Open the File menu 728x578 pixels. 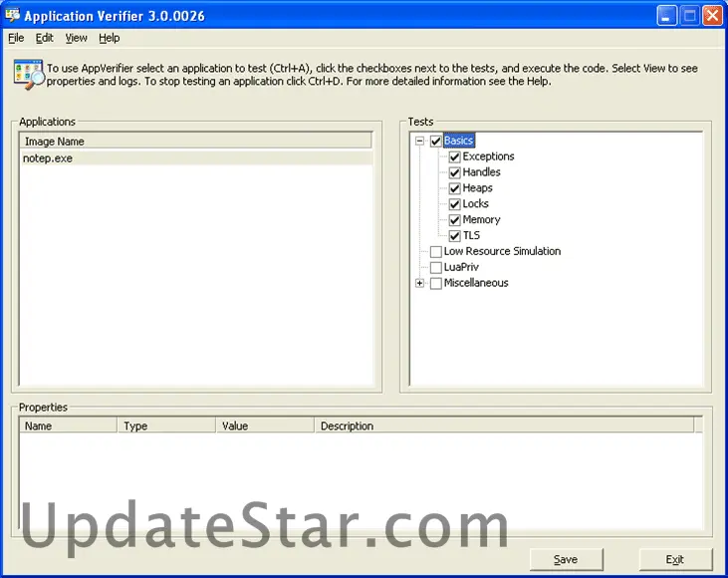pos(16,38)
